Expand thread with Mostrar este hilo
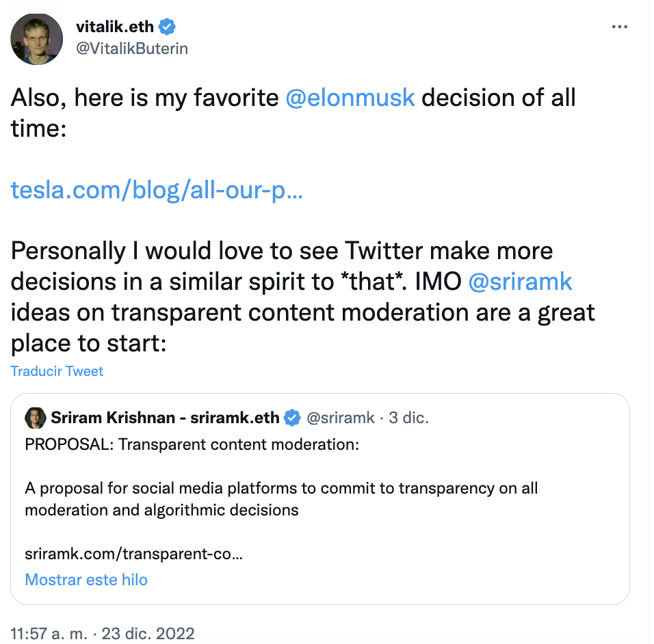Viewport: 654px width, 644px height. click(x=86, y=580)
